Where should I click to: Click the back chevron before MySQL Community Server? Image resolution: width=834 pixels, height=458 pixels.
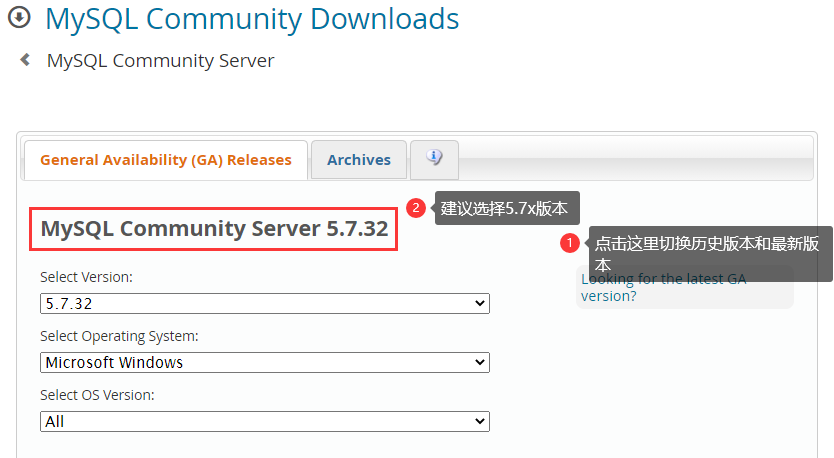(x=25, y=60)
